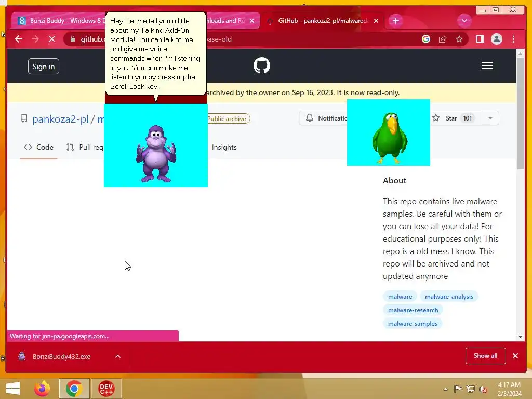Click the muted volume tray icon
This screenshot has height=399, width=532.
tap(483, 389)
